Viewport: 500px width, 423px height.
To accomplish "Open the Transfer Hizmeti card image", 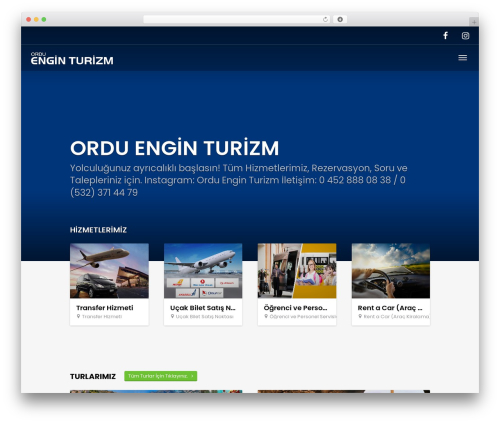I will pyautogui.click(x=109, y=271).
